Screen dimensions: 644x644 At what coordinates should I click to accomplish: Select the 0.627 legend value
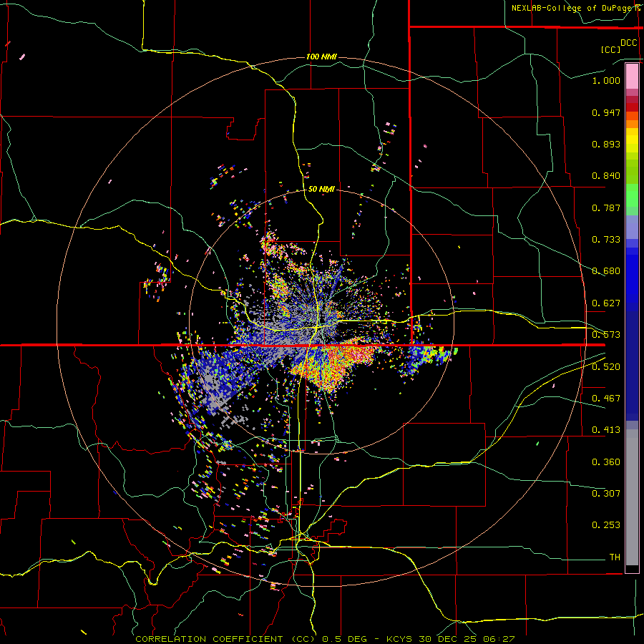coord(606,303)
